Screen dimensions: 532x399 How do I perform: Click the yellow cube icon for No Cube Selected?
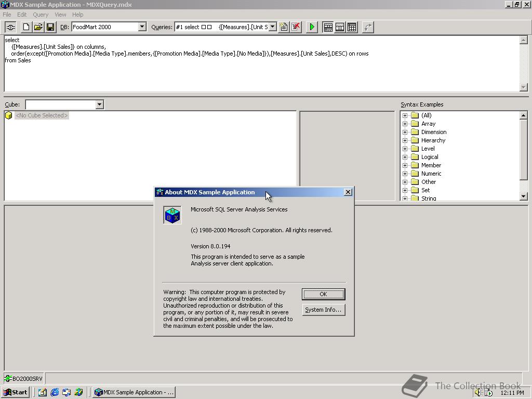(x=9, y=115)
